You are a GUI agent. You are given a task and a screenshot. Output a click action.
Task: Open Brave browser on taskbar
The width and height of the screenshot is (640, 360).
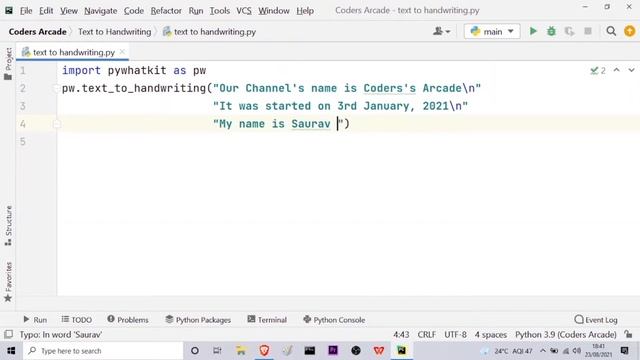point(264,351)
